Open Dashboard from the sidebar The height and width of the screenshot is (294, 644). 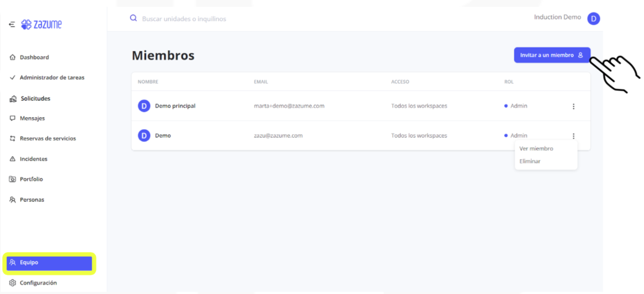[34, 57]
